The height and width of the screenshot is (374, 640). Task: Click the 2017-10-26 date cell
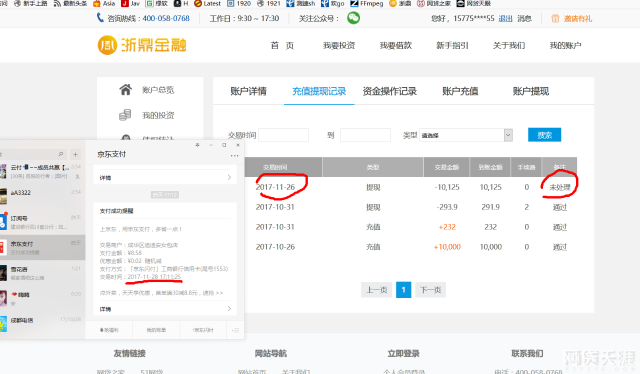click(x=275, y=247)
